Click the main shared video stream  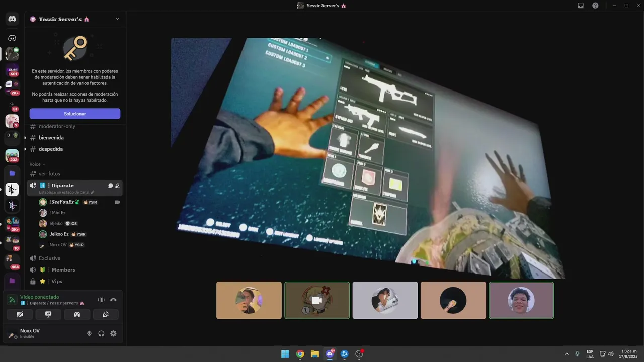[367, 158]
